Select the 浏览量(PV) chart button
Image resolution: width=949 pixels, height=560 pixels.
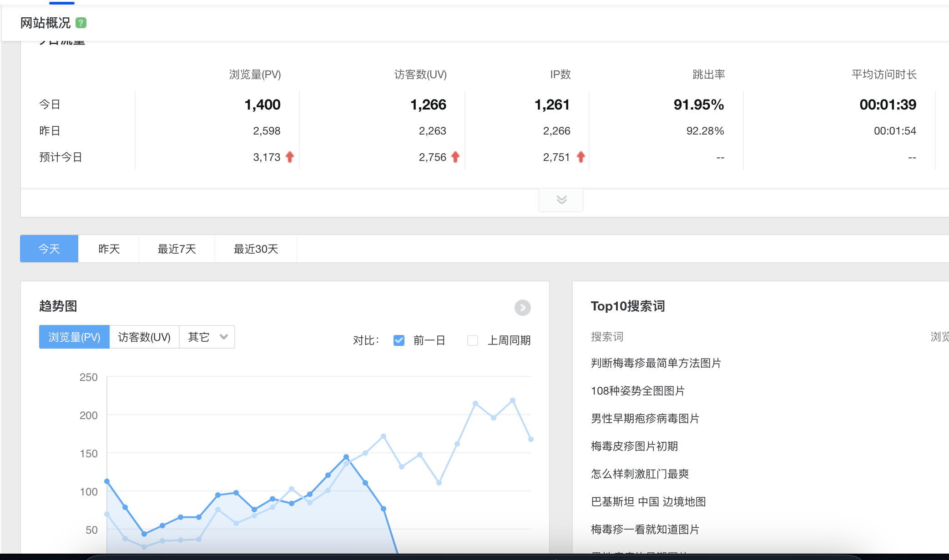74,337
